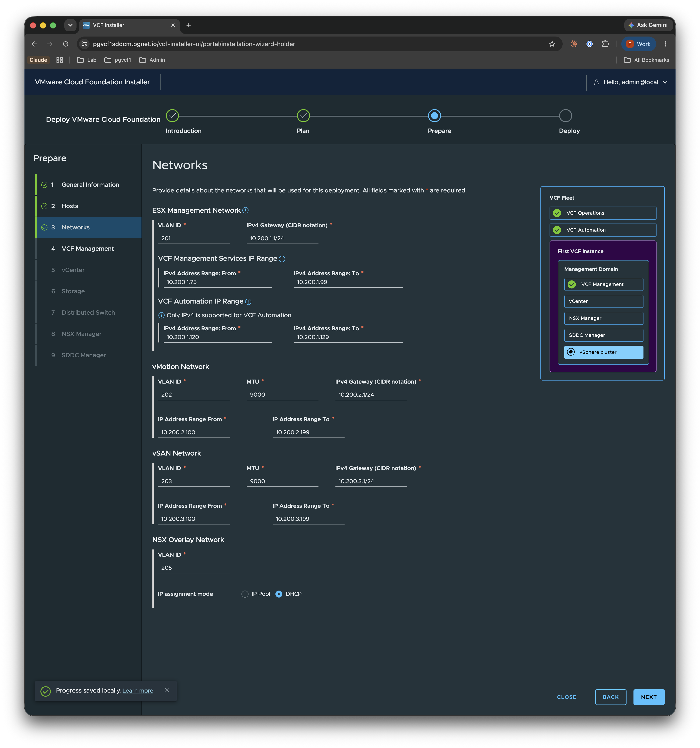
Task: Open vCenter step in sidebar
Action: coord(89,270)
